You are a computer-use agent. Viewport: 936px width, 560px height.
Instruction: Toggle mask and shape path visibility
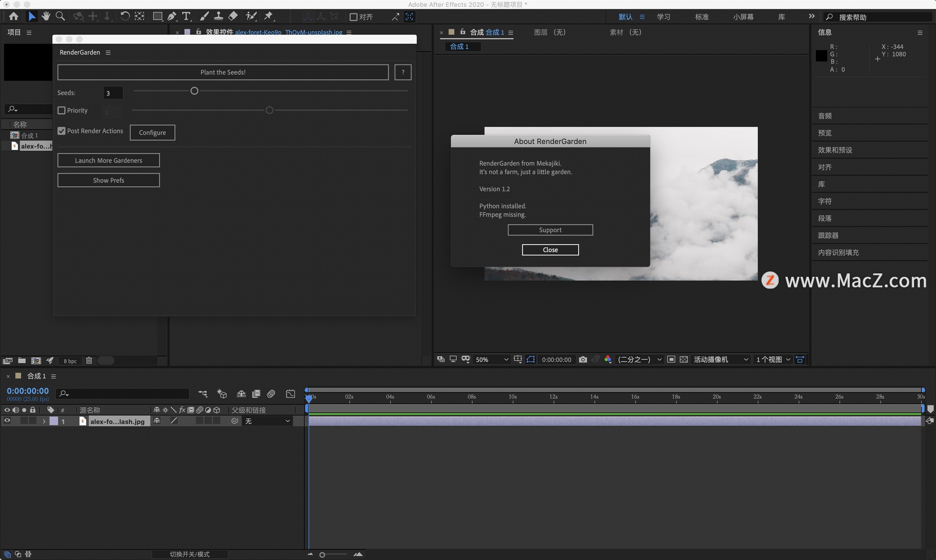(530, 360)
